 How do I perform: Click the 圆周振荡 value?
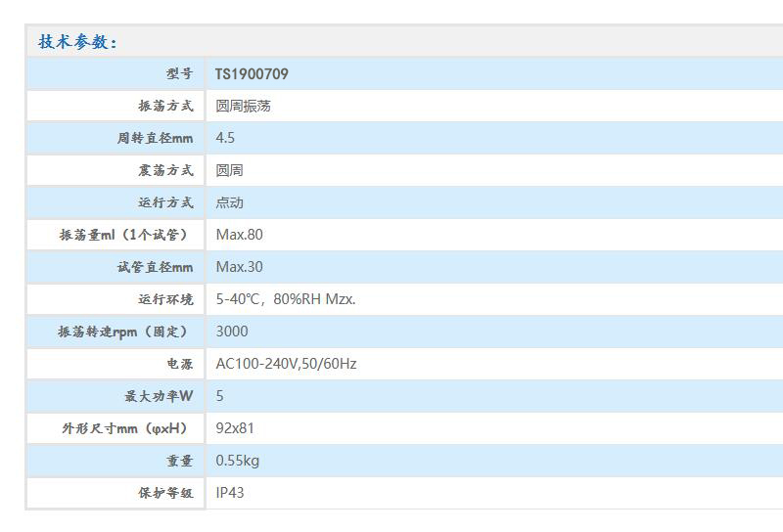point(243,106)
